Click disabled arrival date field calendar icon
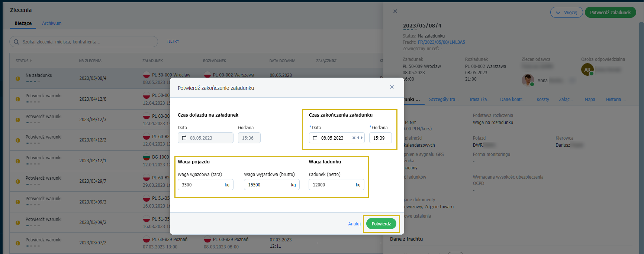 point(184,138)
